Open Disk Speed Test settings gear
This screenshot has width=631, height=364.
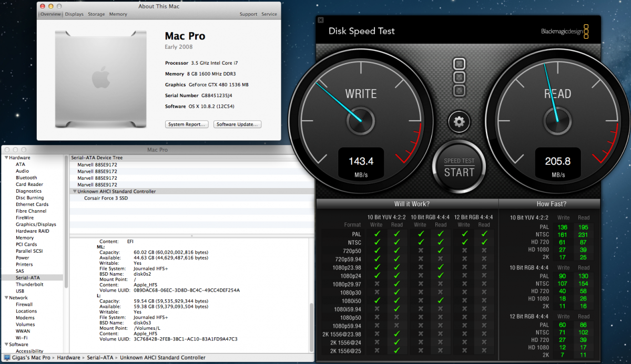(x=459, y=122)
